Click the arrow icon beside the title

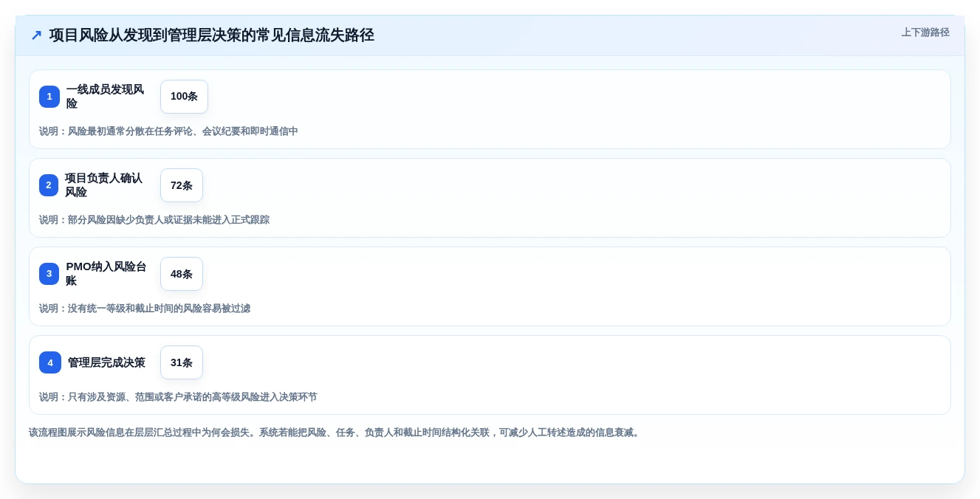[x=36, y=35]
